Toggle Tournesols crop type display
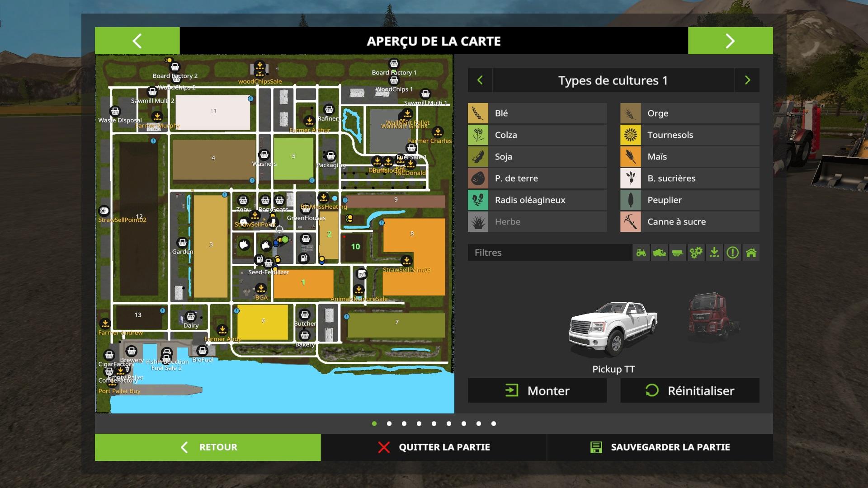The image size is (868, 488). point(689,135)
